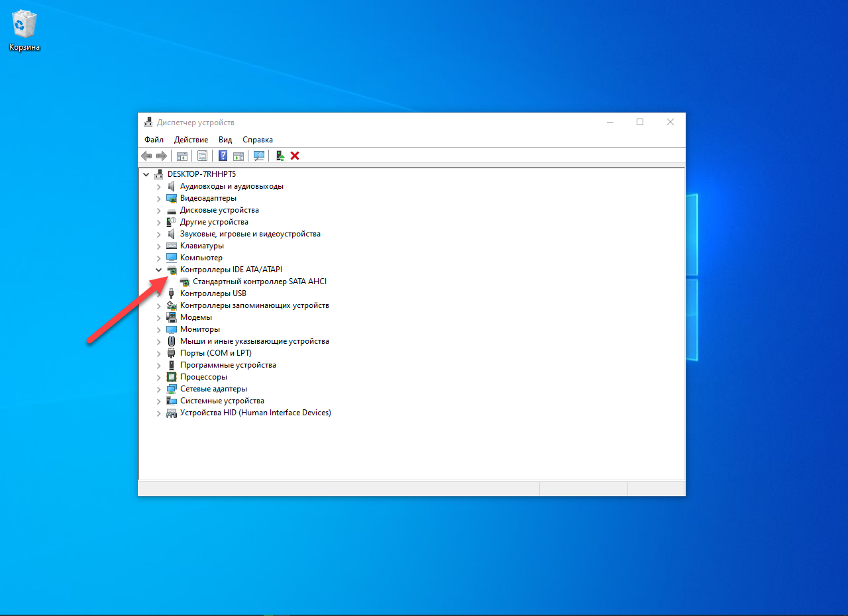848x616 pixels.
Task: Select the Контроллеры IDE ATA/ATAPI label
Action: click(231, 270)
